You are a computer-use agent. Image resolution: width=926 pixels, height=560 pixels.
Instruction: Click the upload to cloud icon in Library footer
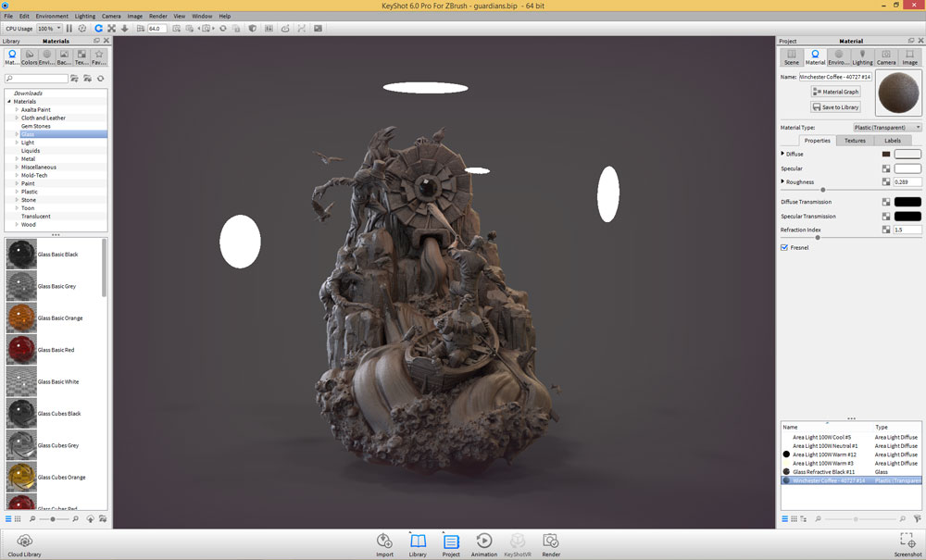point(90,518)
